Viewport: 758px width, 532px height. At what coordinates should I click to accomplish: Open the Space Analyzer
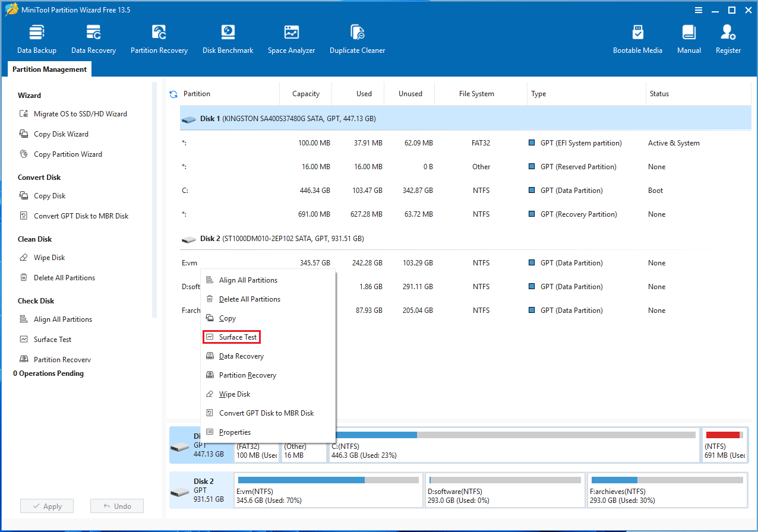point(291,37)
